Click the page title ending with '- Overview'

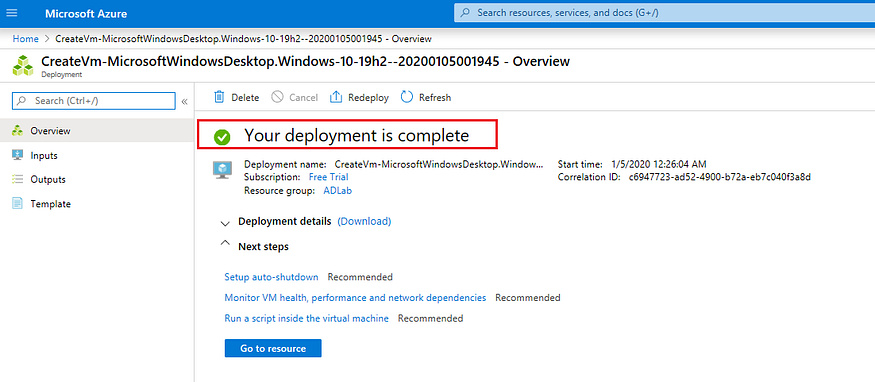(x=306, y=61)
